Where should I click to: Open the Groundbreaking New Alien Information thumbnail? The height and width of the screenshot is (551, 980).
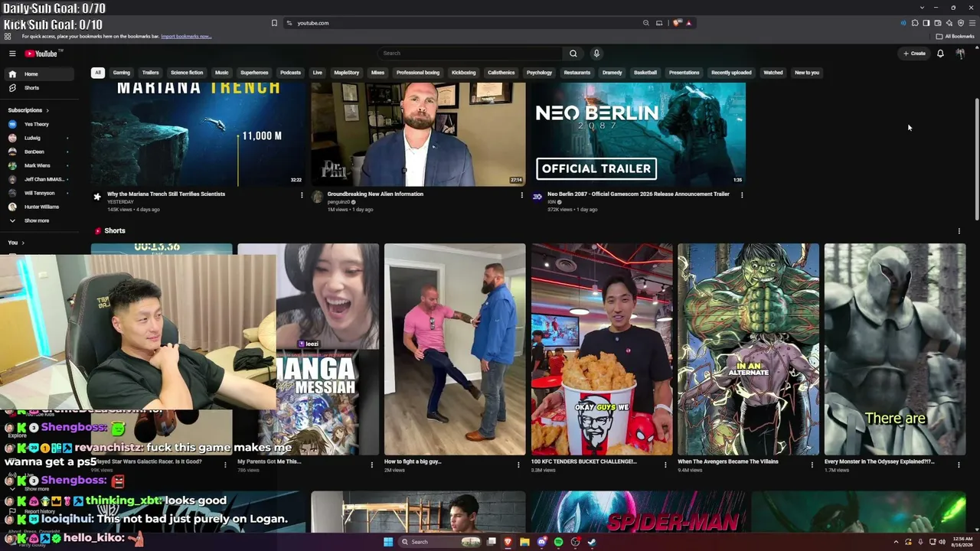click(x=418, y=135)
